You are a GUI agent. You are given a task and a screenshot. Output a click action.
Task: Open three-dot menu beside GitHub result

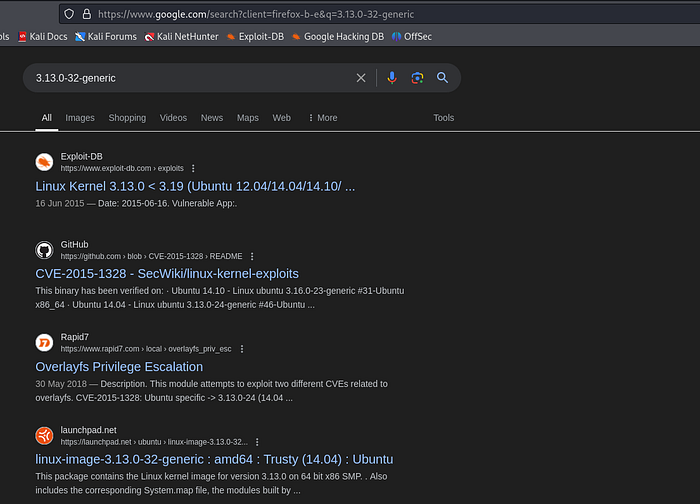click(x=252, y=256)
